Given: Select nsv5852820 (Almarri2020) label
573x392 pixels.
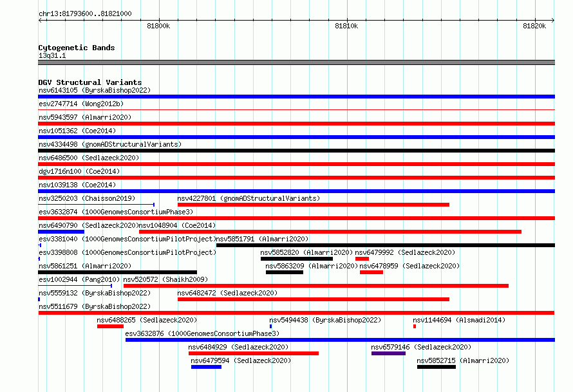Looking at the screenshot, I should 306,252.
